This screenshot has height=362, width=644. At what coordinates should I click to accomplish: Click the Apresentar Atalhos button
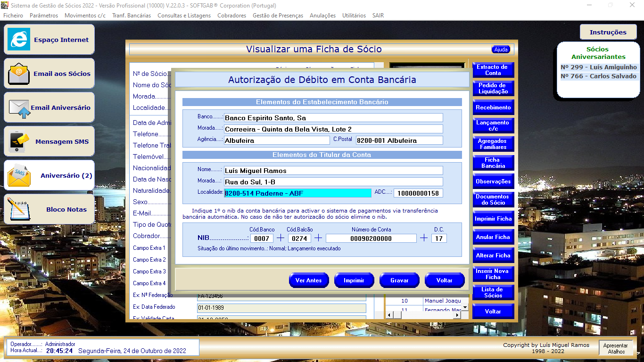616,348
